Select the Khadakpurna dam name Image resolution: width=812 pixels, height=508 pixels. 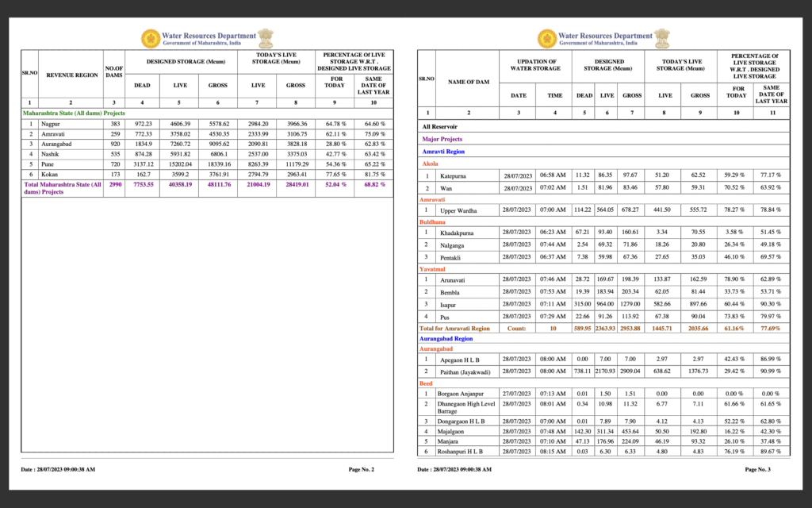457,233
